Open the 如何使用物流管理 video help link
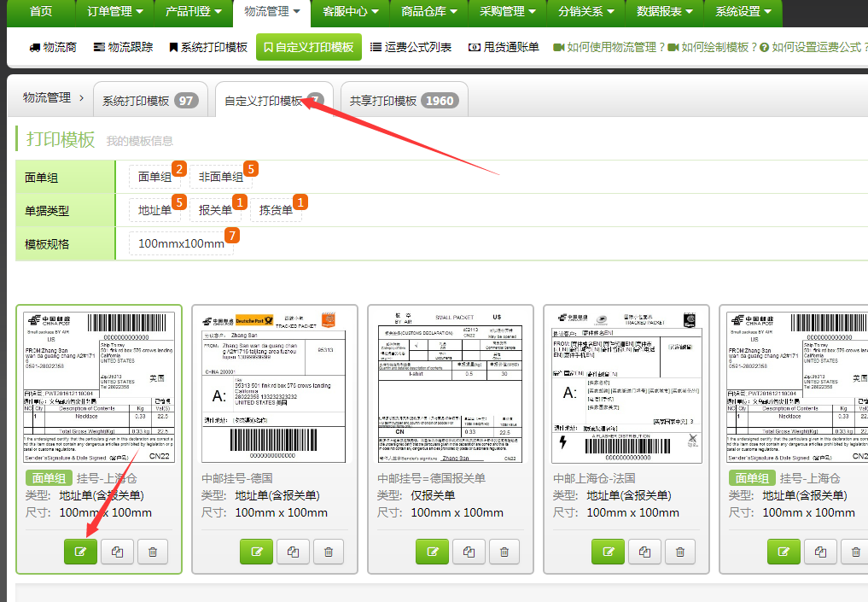 609,48
